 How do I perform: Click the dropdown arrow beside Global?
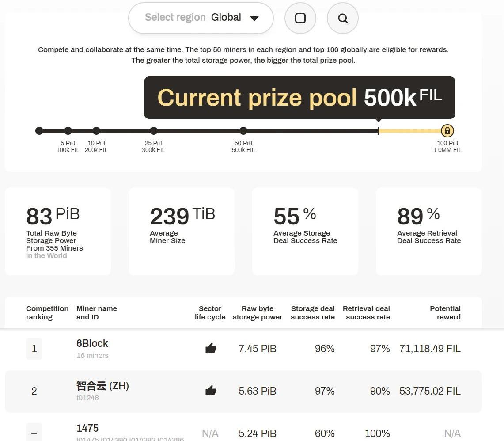254,18
